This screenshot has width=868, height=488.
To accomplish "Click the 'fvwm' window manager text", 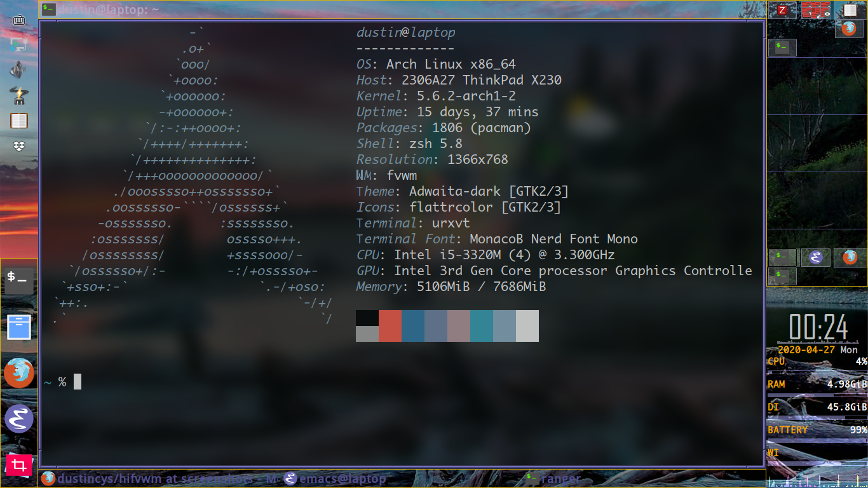I will tap(402, 175).
